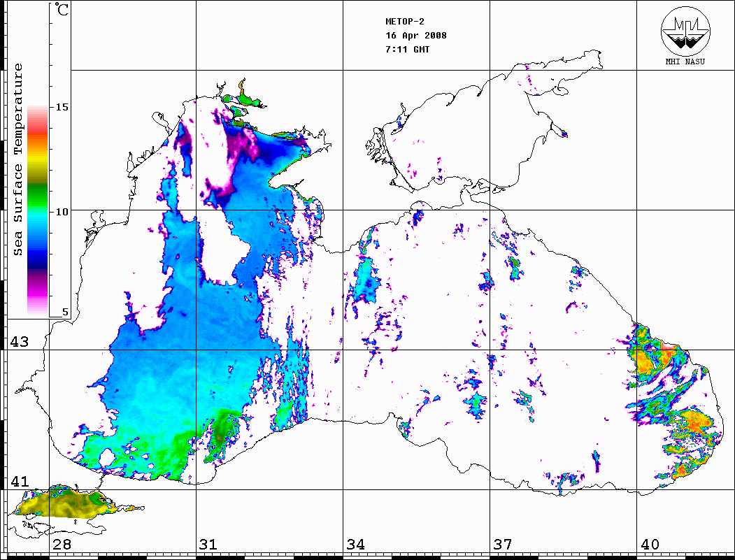
Task: Click the 'MHI NASU' caption text
Action: tap(685, 62)
